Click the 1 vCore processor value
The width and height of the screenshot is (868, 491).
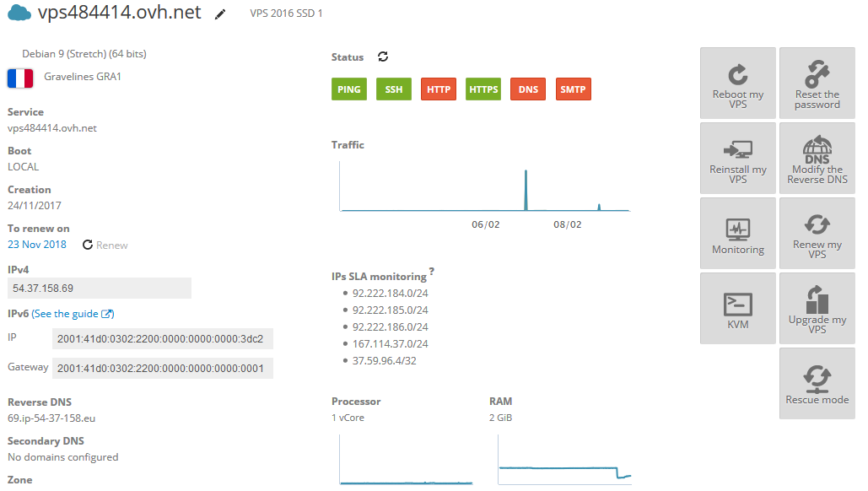pyautogui.click(x=348, y=418)
